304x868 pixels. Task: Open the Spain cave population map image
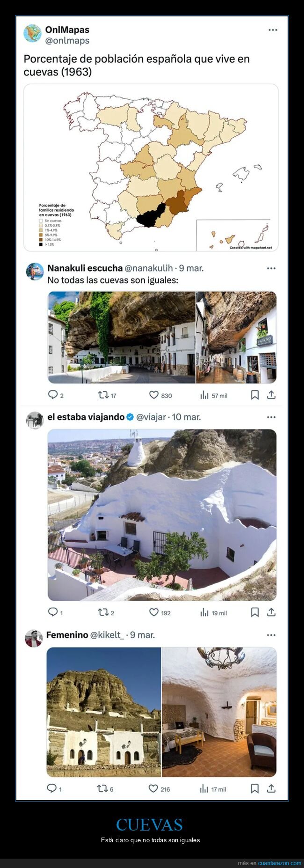pyautogui.click(x=151, y=168)
